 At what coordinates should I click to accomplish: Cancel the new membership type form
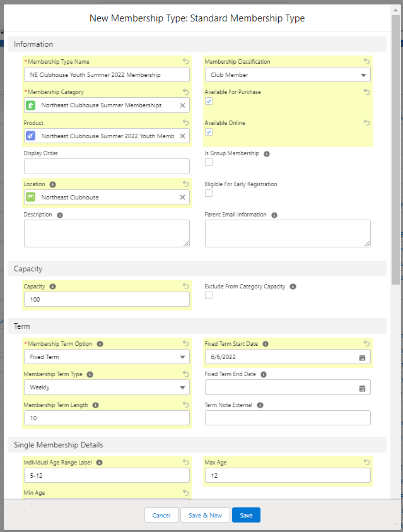pyautogui.click(x=161, y=515)
